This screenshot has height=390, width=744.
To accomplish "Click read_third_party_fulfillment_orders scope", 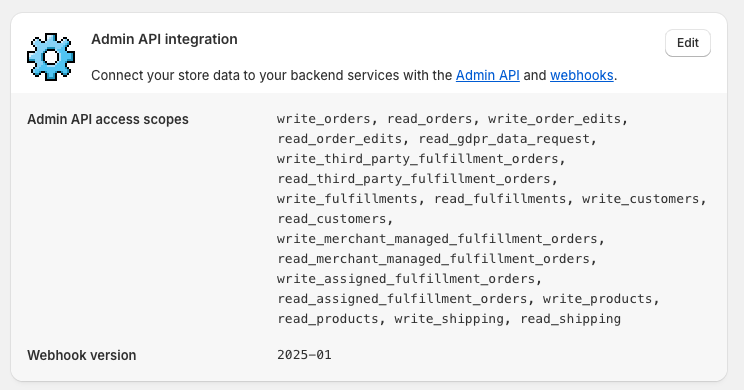I will pos(414,178).
